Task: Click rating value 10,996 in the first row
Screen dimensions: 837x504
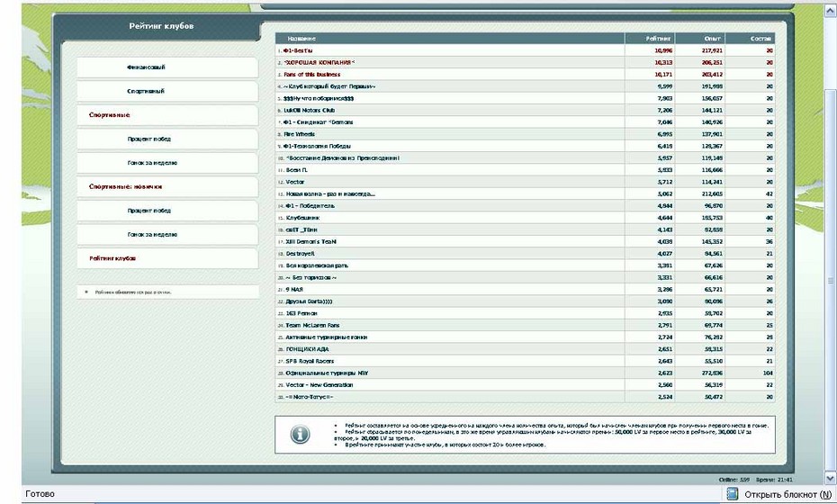Action: 663,50
